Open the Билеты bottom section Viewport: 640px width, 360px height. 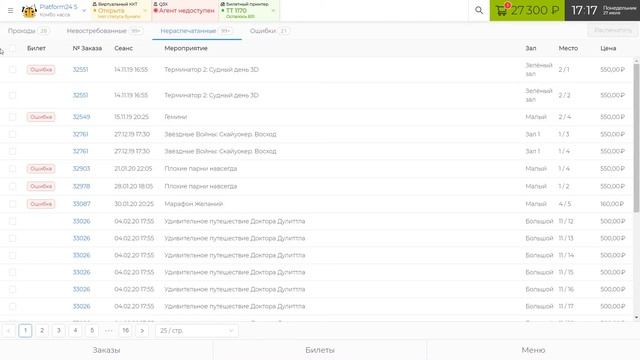tap(320, 350)
